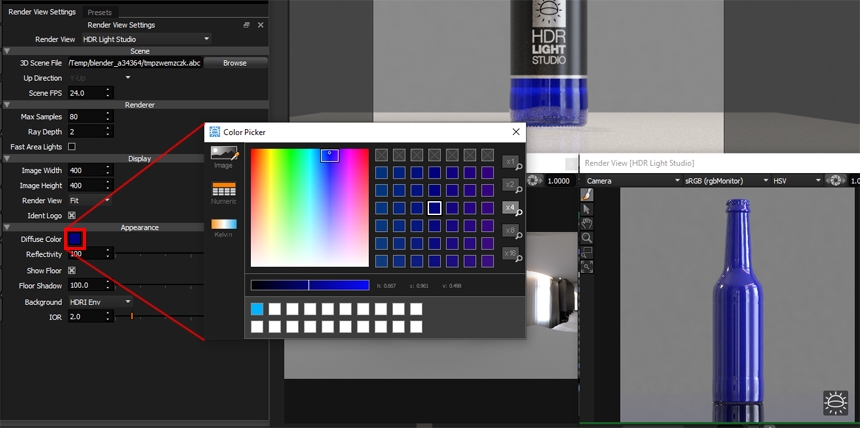Set swatch zoom to x8
This screenshot has height=428, width=860.
pos(511,230)
